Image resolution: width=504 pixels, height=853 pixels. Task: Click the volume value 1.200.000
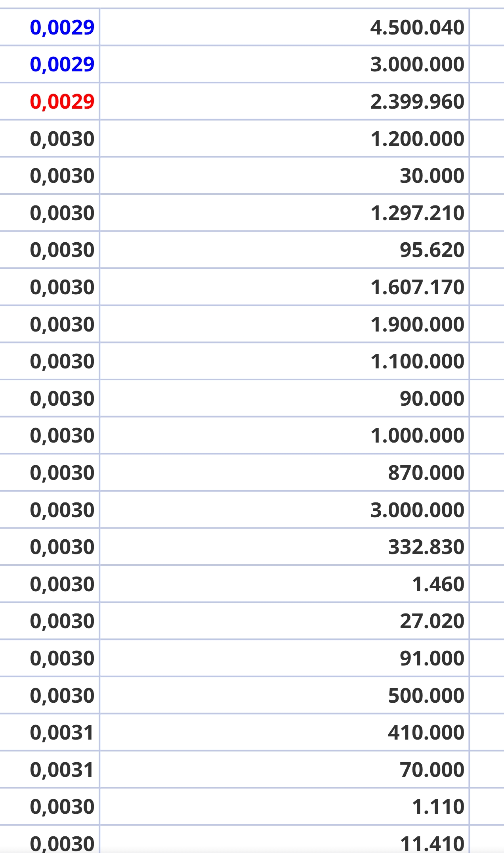284,139
